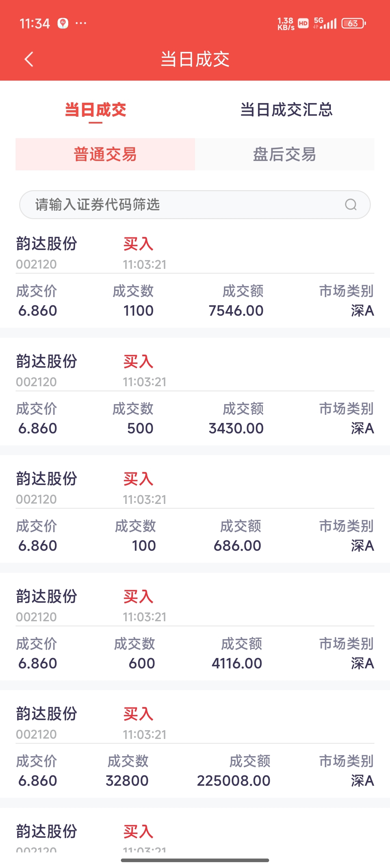Select the 当日成交 tab
390x868 pixels.
click(x=95, y=110)
